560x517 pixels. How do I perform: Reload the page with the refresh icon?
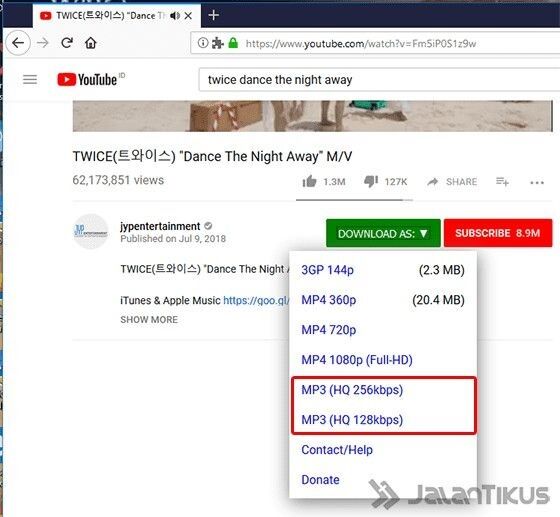tap(67, 43)
